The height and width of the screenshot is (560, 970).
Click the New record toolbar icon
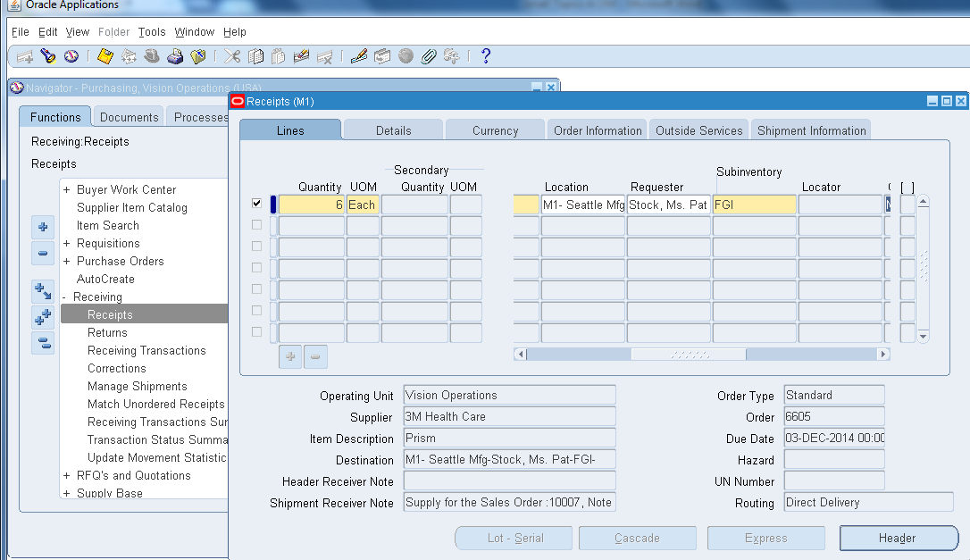tap(25, 56)
